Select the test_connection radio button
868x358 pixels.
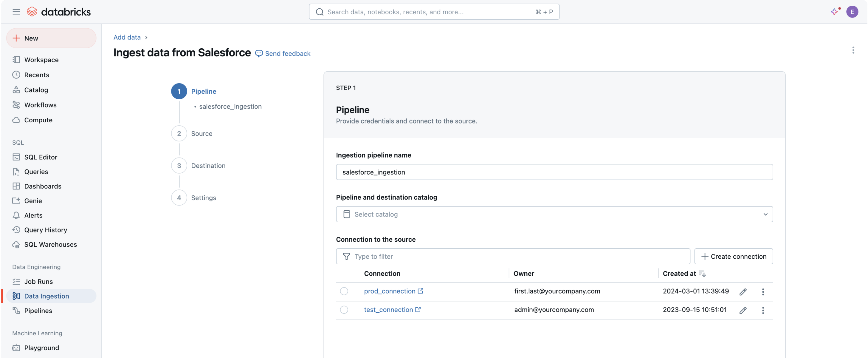344,310
